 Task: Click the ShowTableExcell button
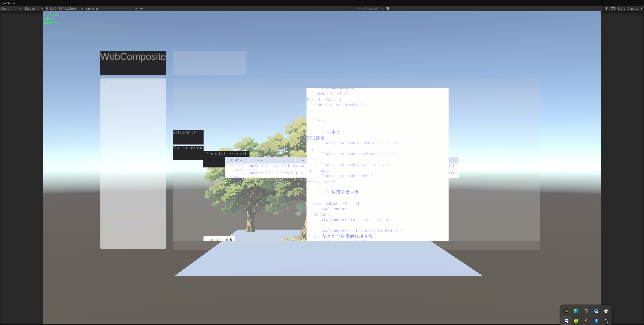(226, 154)
